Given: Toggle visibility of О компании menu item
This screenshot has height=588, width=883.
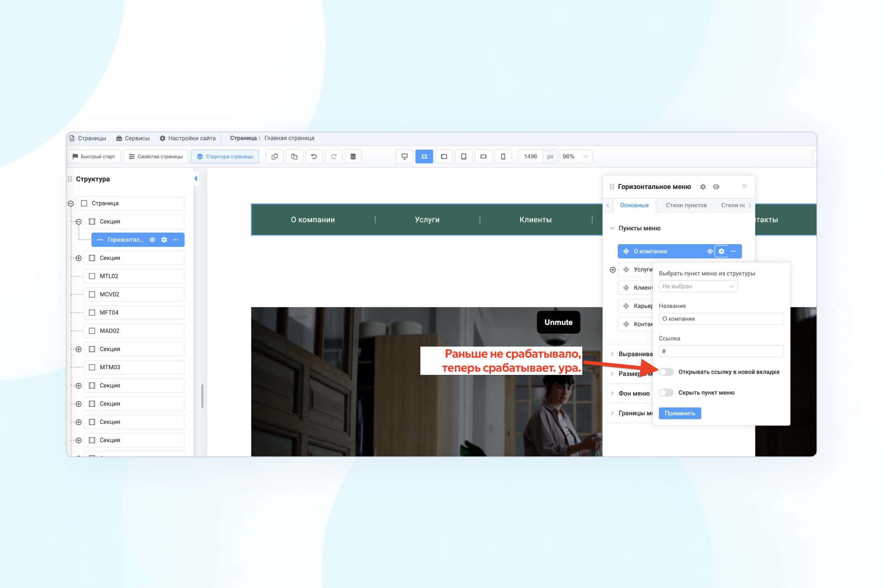Looking at the screenshot, I should 710,251.
